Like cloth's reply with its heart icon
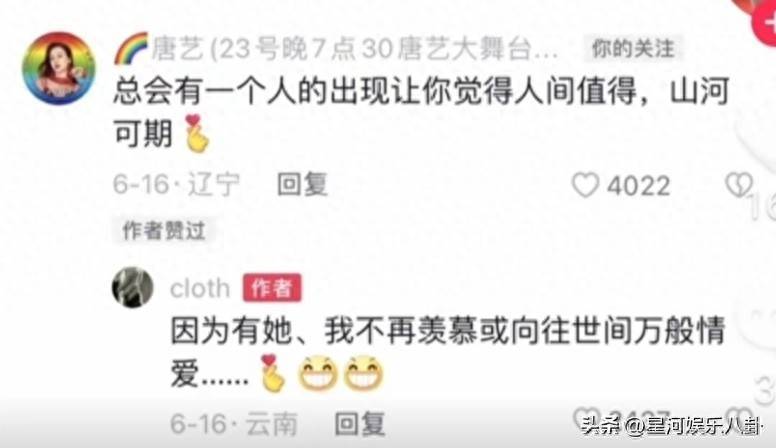The width and height of the screenshot is (776, 448). pos(585,418)
